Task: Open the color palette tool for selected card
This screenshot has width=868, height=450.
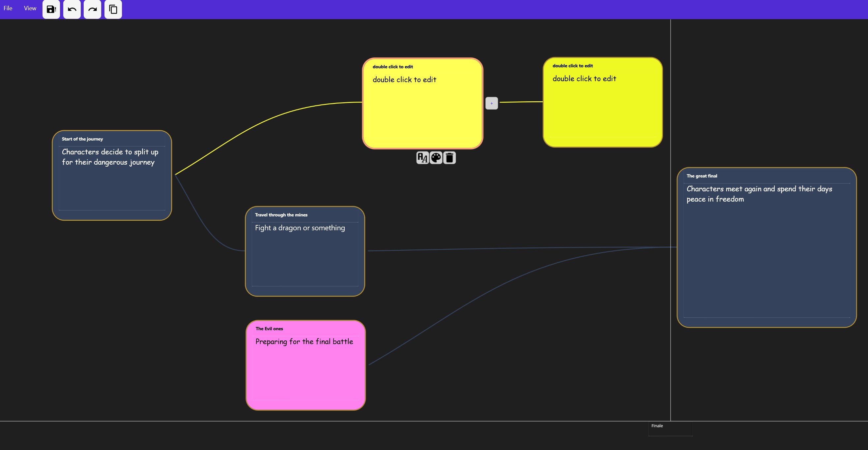Action: (436, 158)
